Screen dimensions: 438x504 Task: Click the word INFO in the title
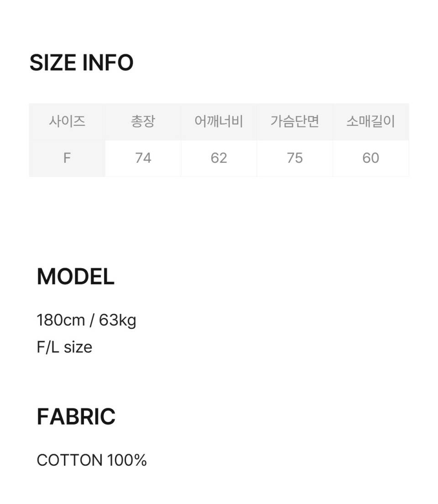(108, 62)
